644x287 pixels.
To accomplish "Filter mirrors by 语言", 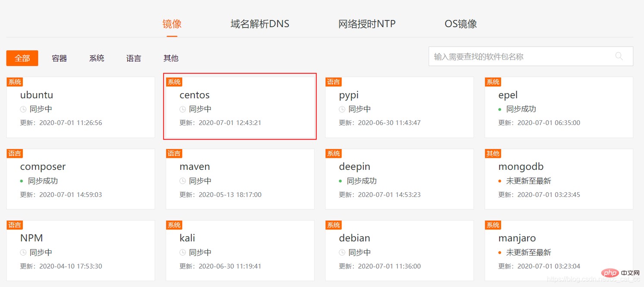I will (134, 58).
